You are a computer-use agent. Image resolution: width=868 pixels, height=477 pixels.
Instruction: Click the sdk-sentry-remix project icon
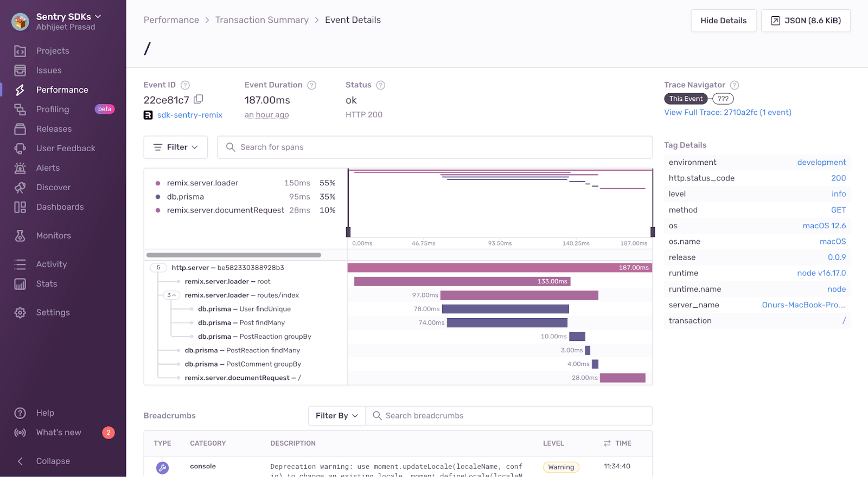[148, 115]
